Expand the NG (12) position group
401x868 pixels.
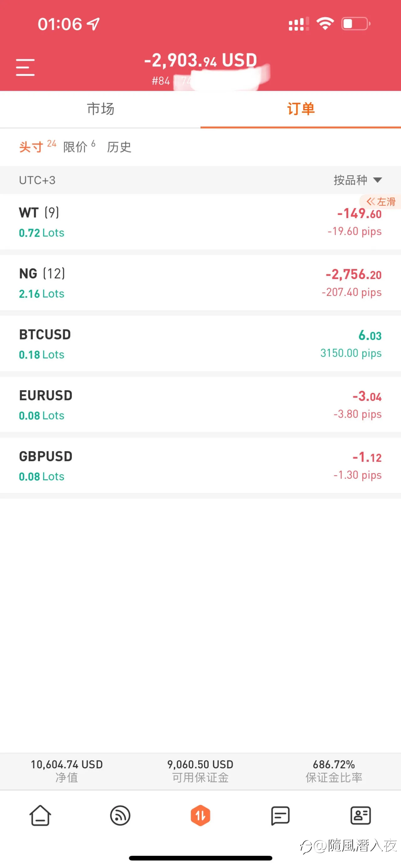pos(200,283)
